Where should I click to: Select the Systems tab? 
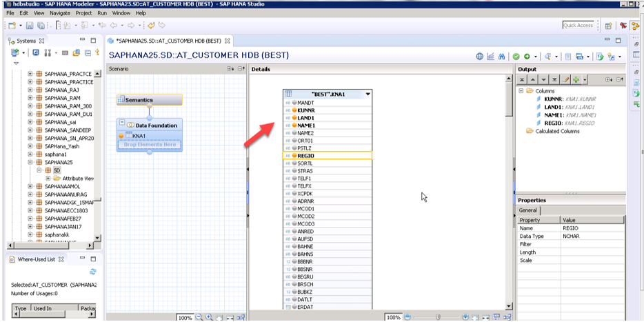coord(26,41)
